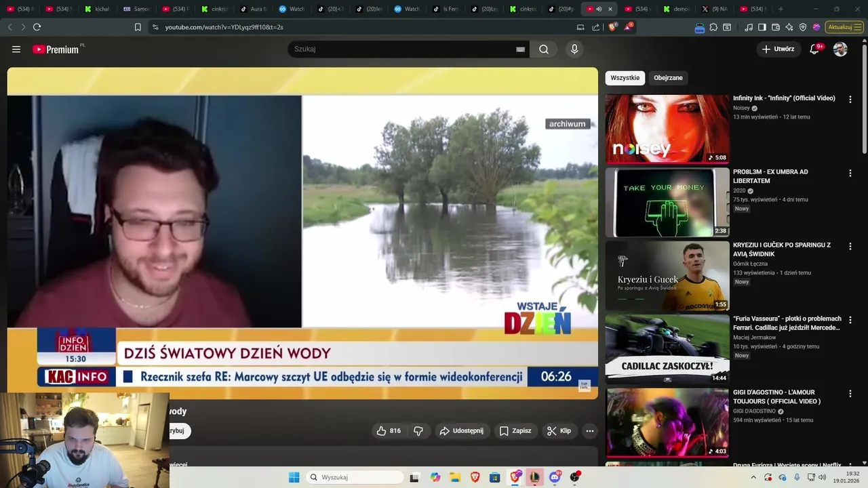Select the Wszystkie filter chip

tap(625, 78)
